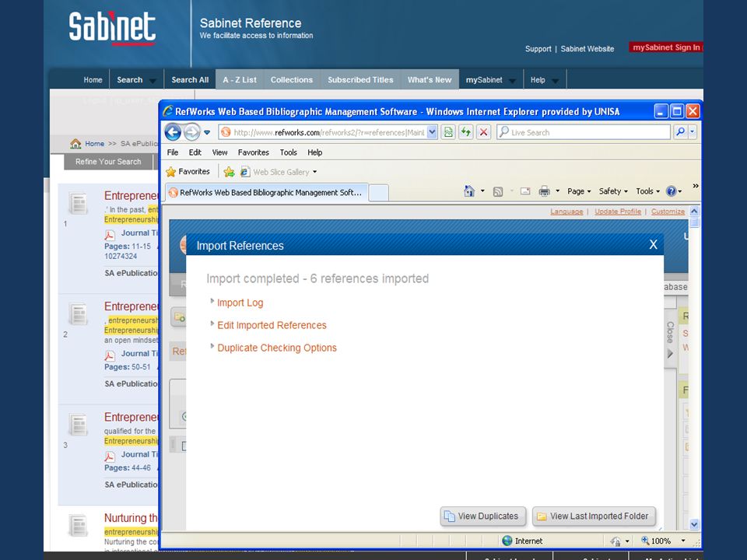Click the IE Forward arrow button
Image resolution: width=747 pixels, height=560 pixels.
tap(191, 132)
